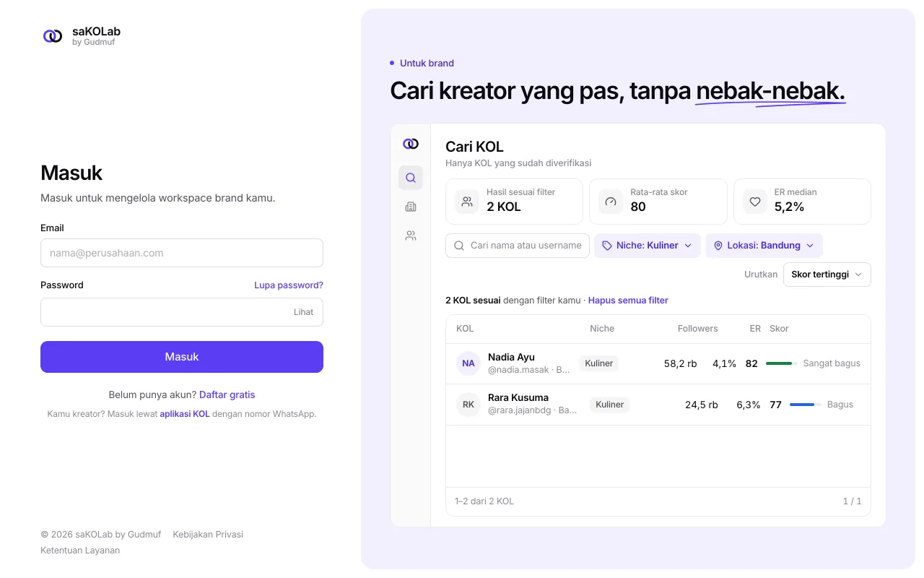Toggle password visibility with Lihat

click(303, 312)
